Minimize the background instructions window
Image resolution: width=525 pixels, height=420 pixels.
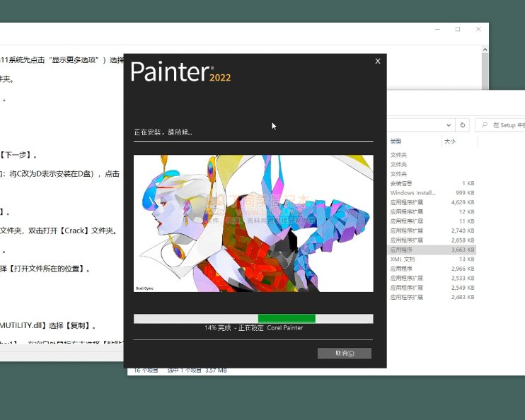pyautogui.click(x=437, y=29)
